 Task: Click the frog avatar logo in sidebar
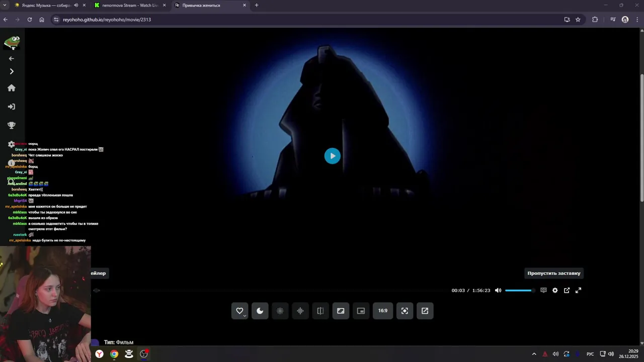tap(12, 42)
